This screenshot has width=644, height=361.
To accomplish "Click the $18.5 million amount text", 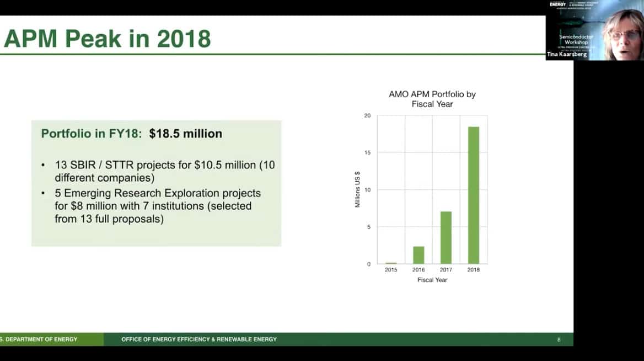I will click(x=185, y=134).
